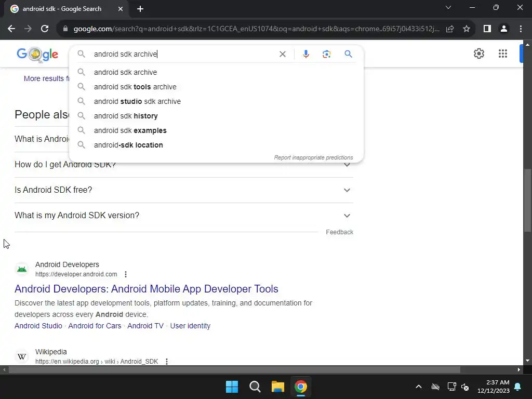Expand 'Is Android SDK free?' question

pos(184,190)
